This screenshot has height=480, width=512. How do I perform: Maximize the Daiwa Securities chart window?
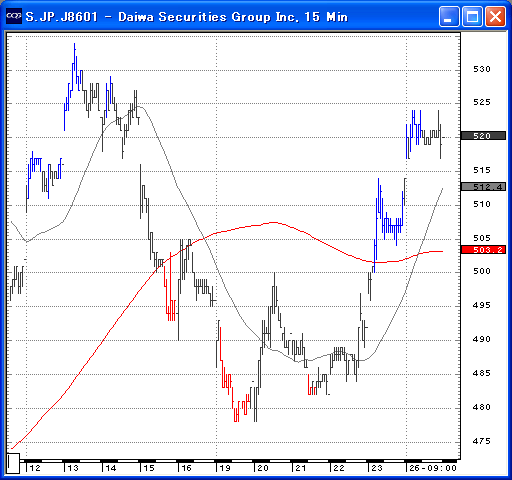point(472,16)
